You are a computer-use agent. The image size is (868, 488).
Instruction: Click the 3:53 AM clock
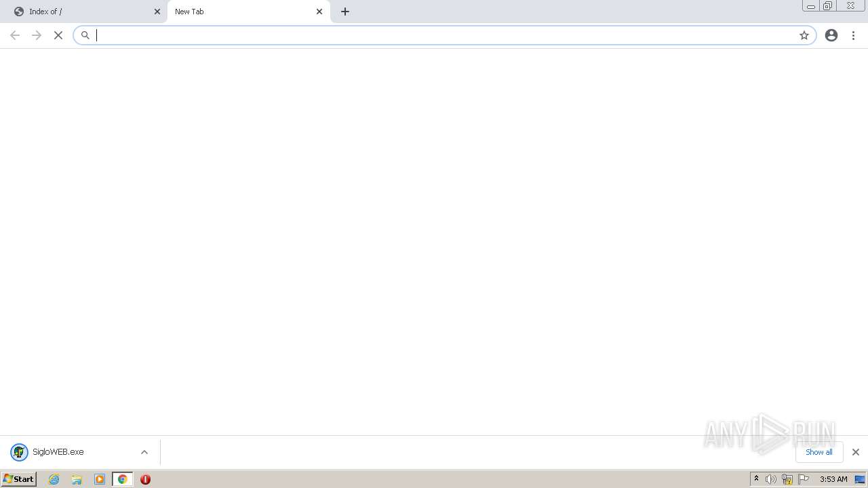(x=833, y=479)
